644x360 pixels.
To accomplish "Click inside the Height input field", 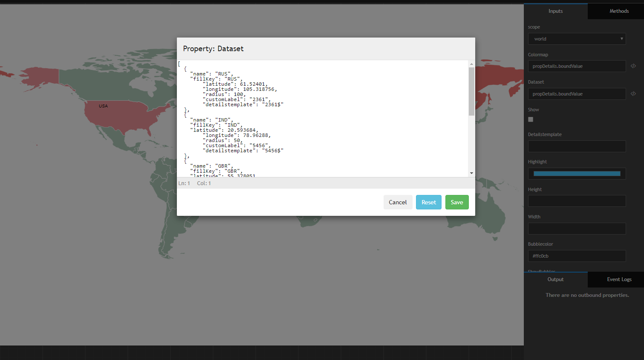I will pos(577,201).
